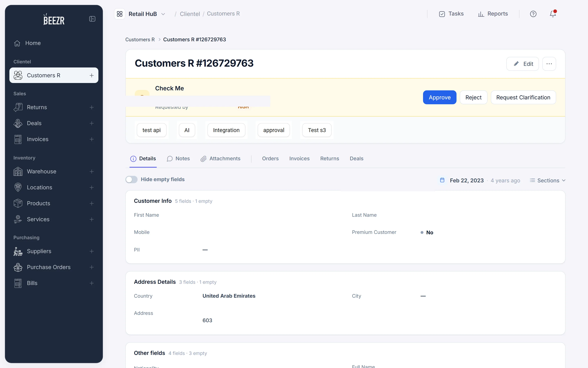Select the test api tag chip
The width and height of the screenshot is (588, 368).
tap(151, 130)
